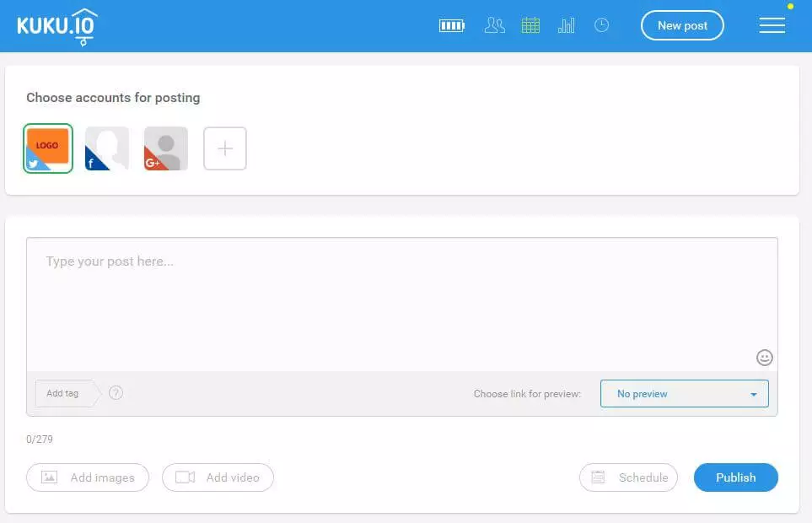The width and height of the screenshot is (812, 523).
Task: Click the battery icon in header
Action: [x=452, y=26]
